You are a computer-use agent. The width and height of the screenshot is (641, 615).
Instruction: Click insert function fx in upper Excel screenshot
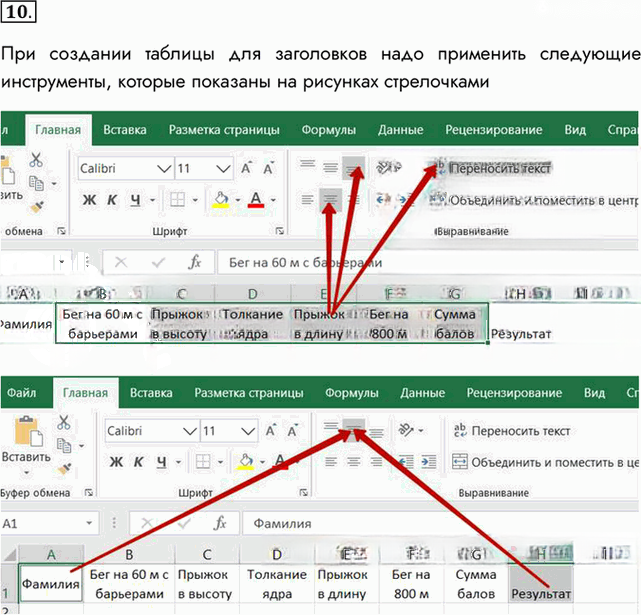pyautogui.click(x=195, y=262)
